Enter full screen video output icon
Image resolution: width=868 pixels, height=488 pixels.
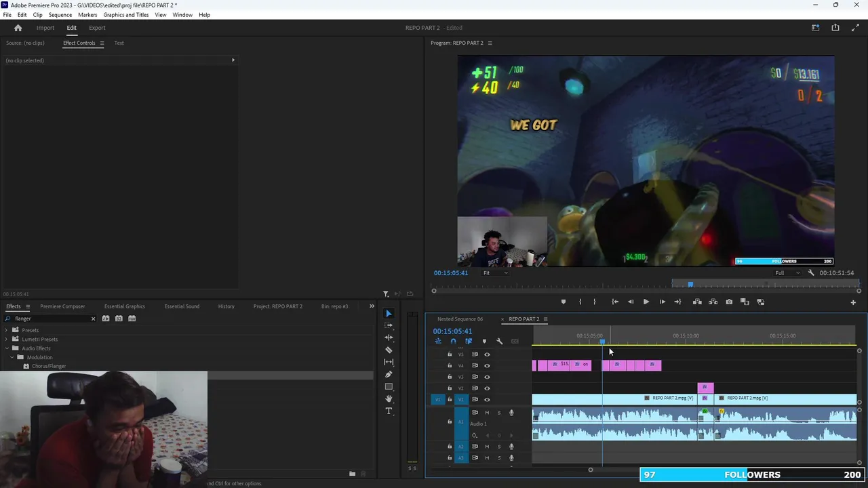pos(855,28)
